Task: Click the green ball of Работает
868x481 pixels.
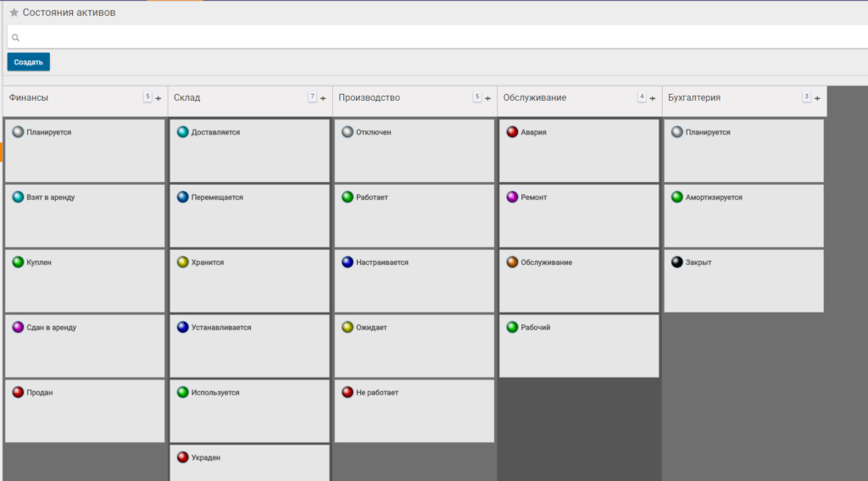Action: coord(348,196)
